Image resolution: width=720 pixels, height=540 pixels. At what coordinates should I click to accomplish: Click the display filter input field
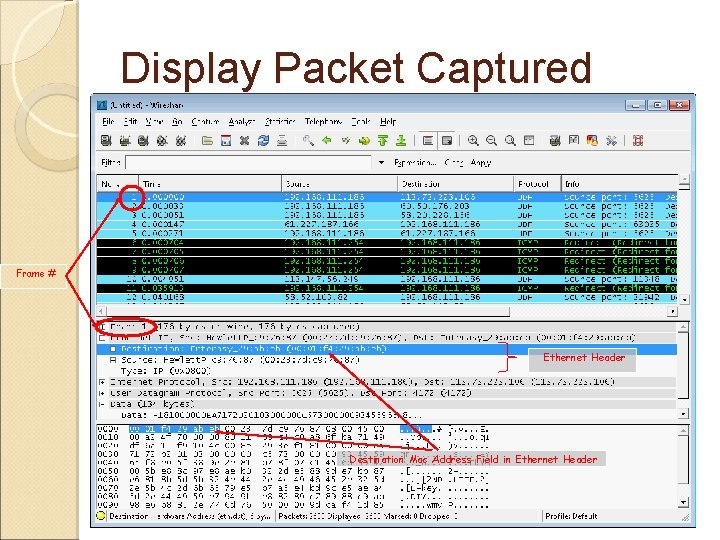248,163
